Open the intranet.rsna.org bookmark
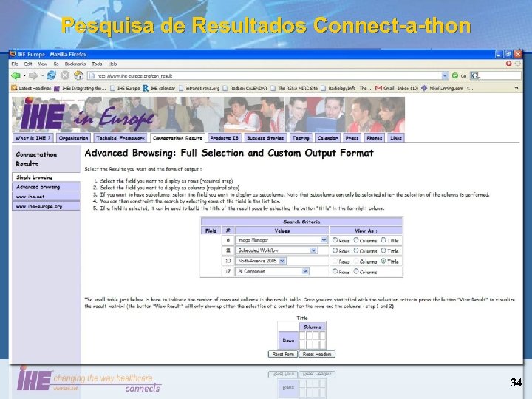The image size is (532, 399). 199,88
